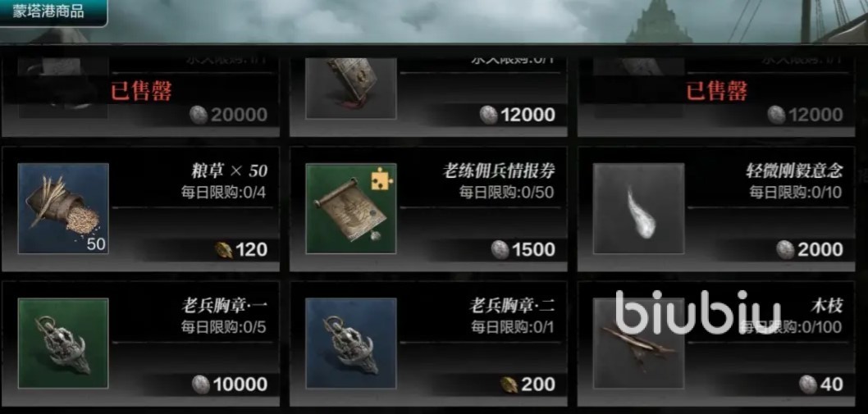
Task: Click the sold-out 已售罄 item priced 20000
Action: click(140, 91)
